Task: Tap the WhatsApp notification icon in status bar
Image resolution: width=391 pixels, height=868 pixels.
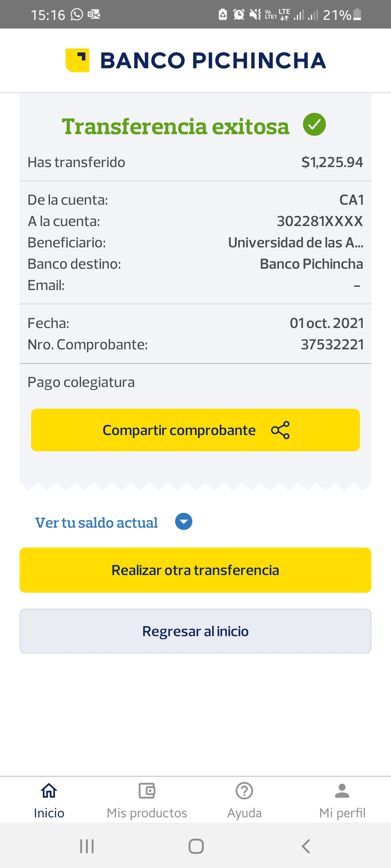Action: point(77,14)
